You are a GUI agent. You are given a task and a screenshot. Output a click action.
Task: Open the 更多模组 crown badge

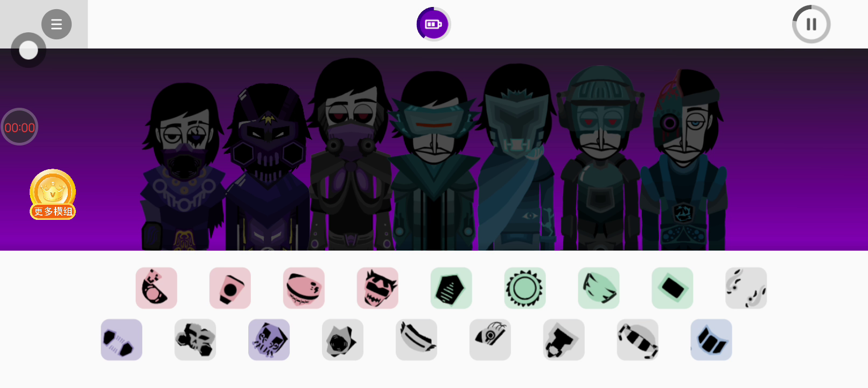[53, 195]
